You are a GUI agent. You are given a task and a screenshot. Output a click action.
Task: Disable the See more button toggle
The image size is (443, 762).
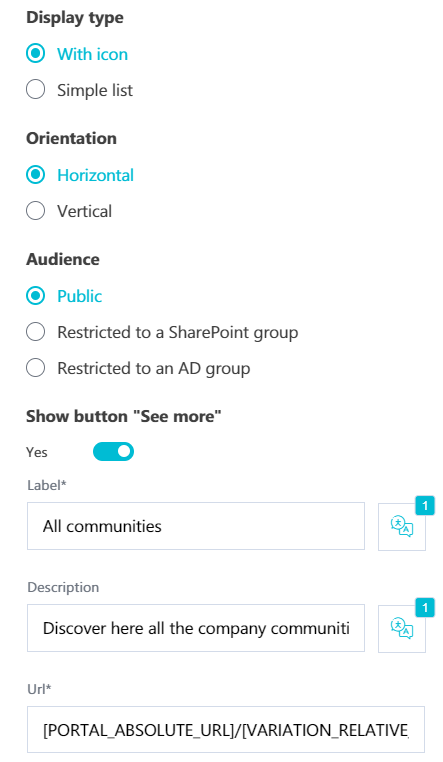[x=113, y=451]
